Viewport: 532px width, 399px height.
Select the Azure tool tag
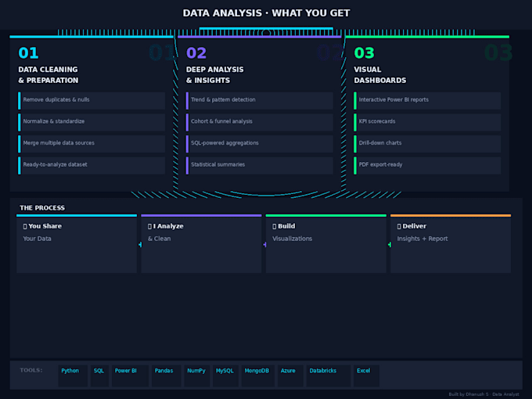[290, 376]
